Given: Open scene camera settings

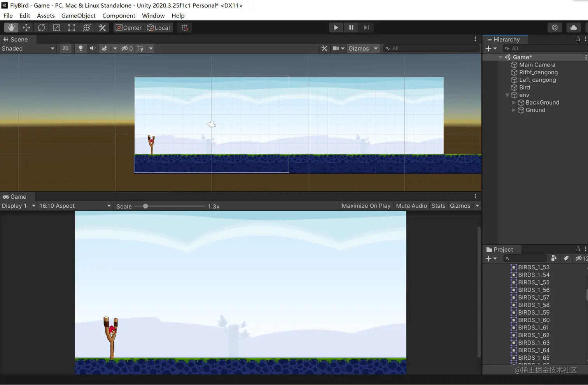Looking at the screenshot, I should click(338, 49).
